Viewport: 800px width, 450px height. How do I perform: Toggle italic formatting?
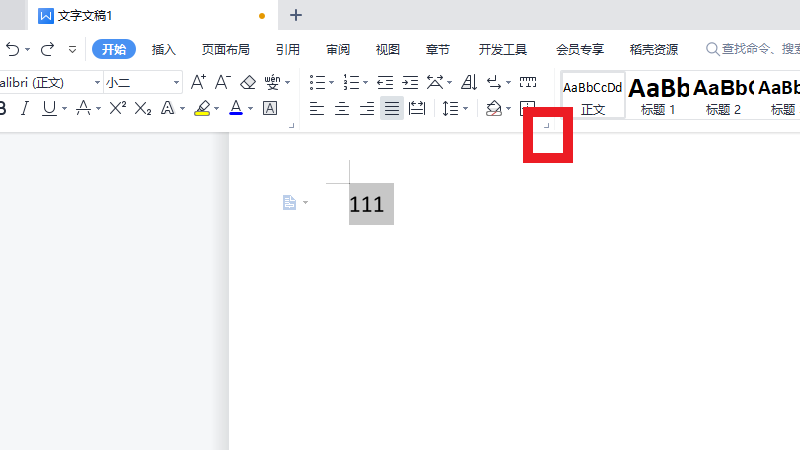click(x=24, y=108)
